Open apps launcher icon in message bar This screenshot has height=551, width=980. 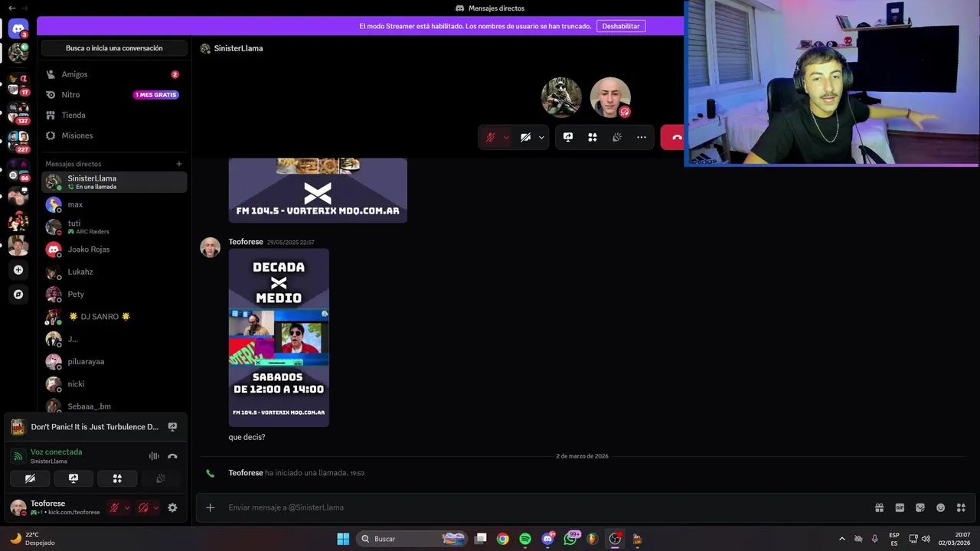click(961, 507)
